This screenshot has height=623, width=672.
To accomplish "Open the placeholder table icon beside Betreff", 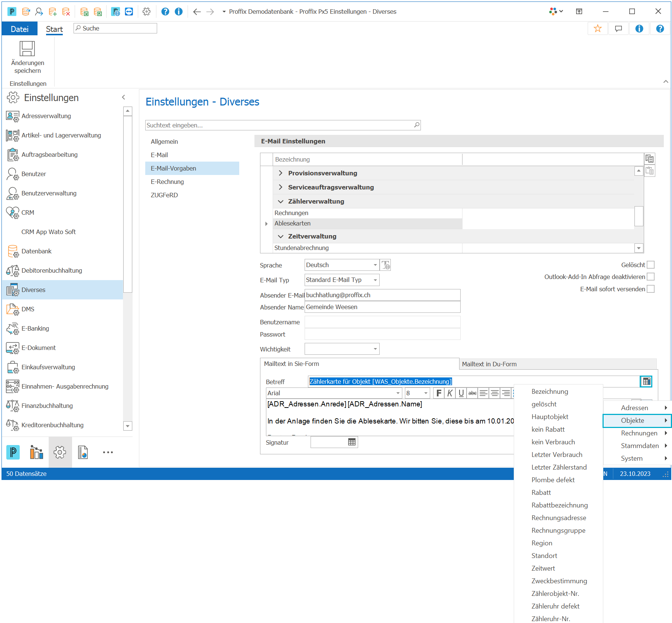I will [x=646, y=382].
